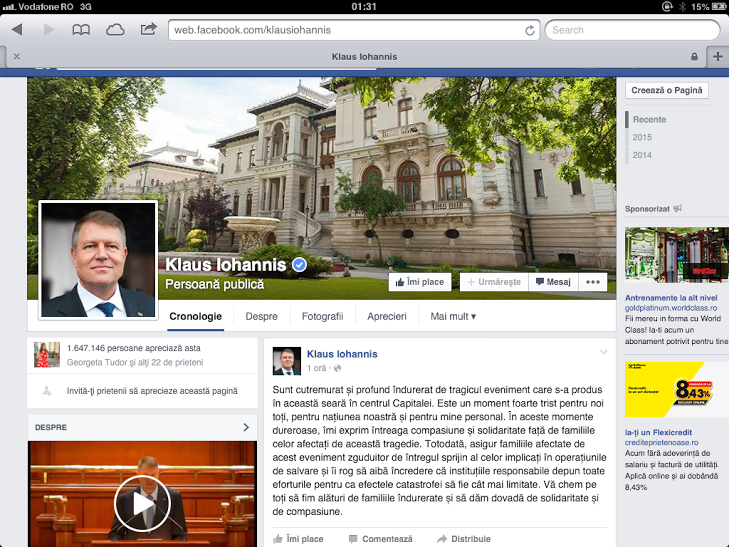The height and width of the screenshot is (547, 729).
Task: Tap the Bluetooth status icon
Action: pos(682,7)
